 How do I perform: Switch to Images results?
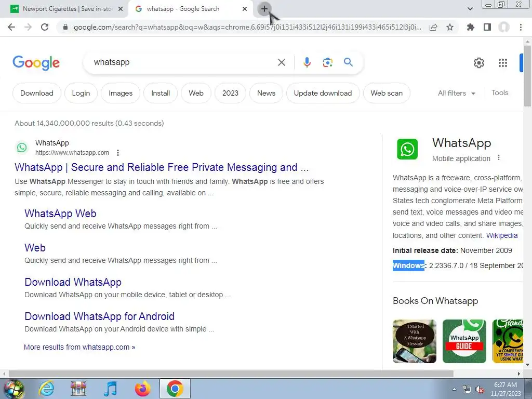pos(121,93)
